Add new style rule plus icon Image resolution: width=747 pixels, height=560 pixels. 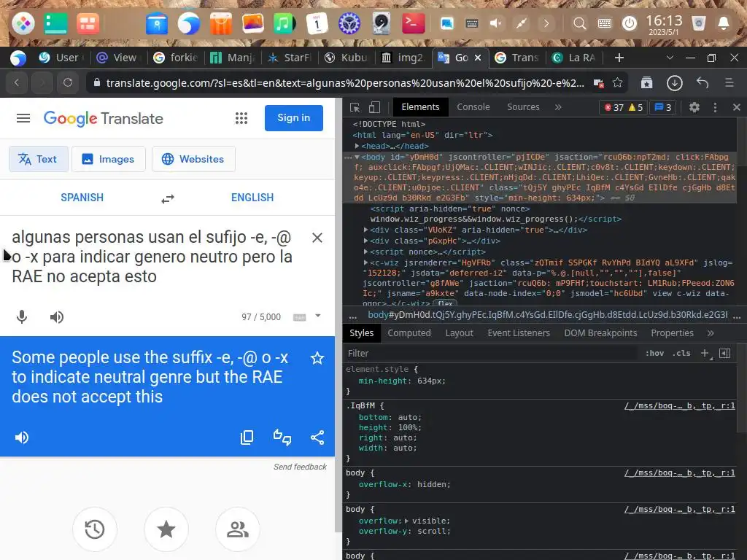point(705,354)
